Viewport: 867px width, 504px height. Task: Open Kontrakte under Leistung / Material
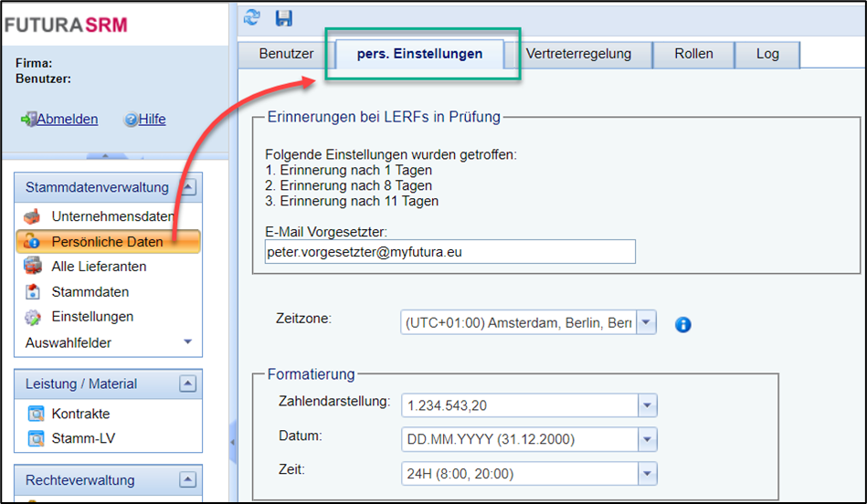(x=80, y=414)
